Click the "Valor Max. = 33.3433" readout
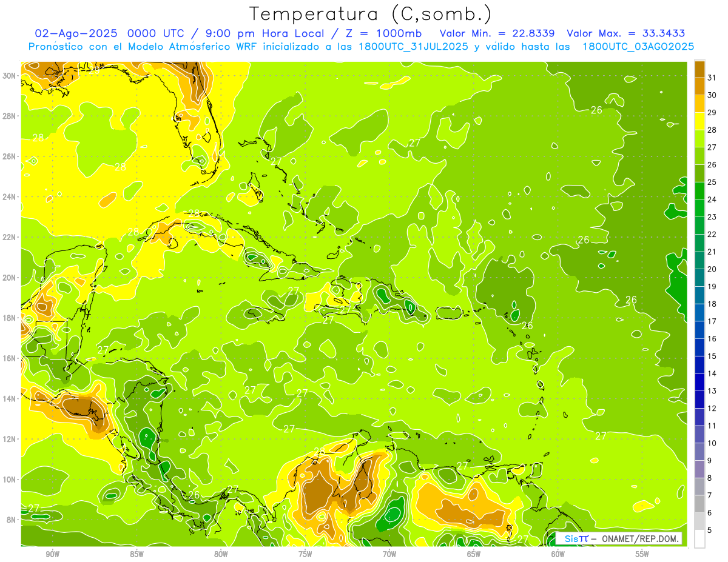This screenshot has height=562, width=728. (x=627, y=33)
